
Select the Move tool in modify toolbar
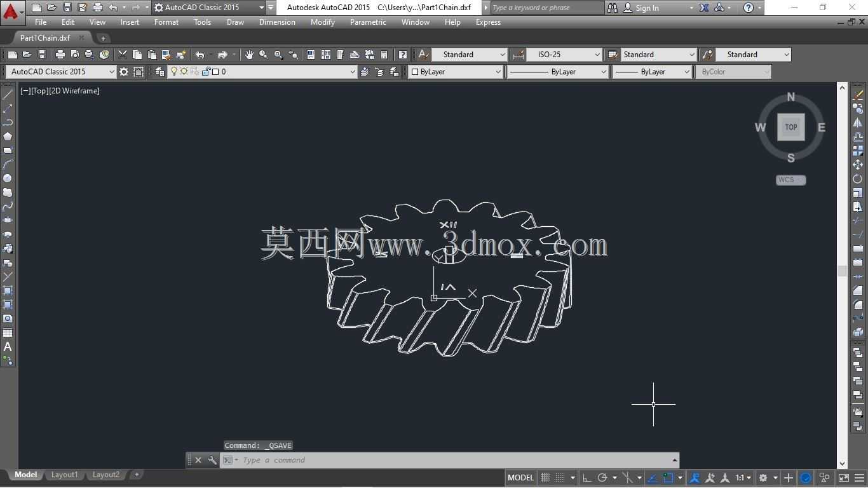pyautogui.click(x=858, y=165)
